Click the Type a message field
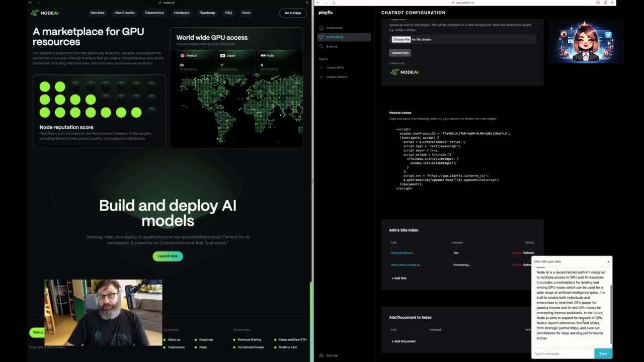 tap(563, 353)
